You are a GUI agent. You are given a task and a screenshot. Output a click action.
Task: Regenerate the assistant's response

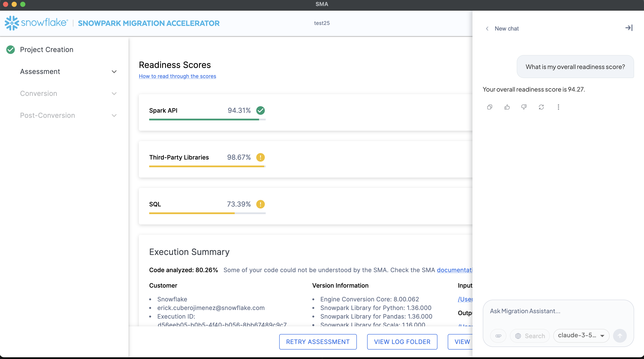click(541, 107)
